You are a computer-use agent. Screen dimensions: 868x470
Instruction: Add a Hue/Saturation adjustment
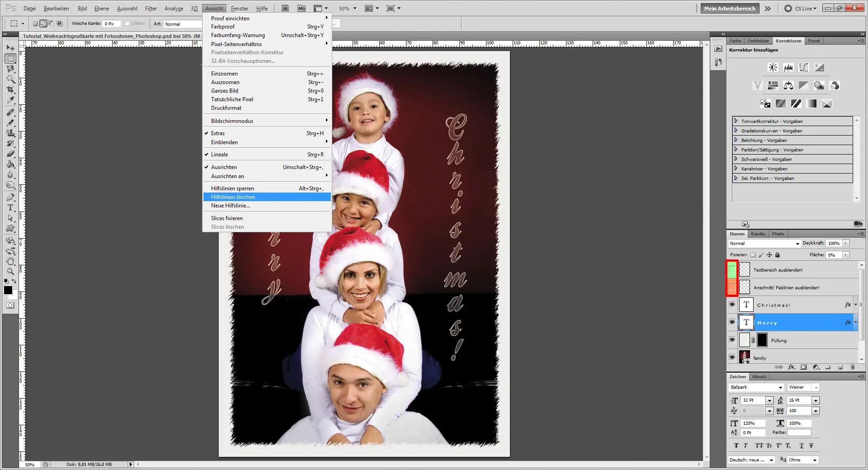coord(773,85)
